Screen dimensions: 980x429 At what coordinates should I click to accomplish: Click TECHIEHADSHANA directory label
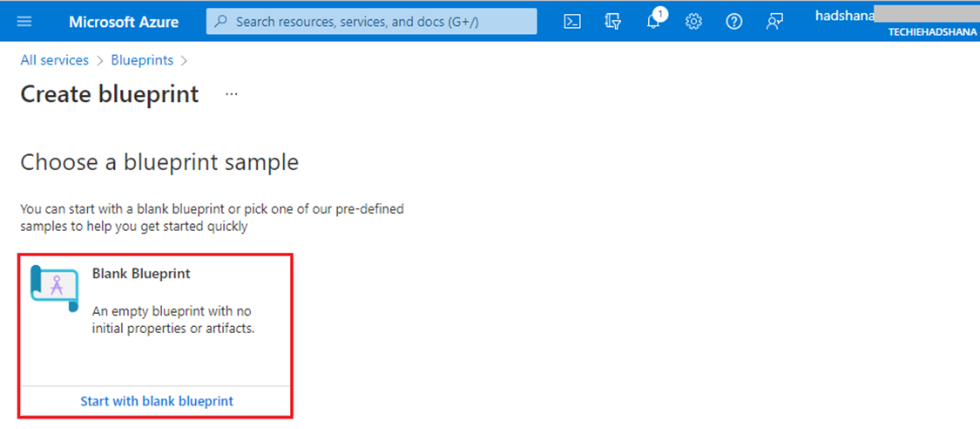[x=932, y=31]
